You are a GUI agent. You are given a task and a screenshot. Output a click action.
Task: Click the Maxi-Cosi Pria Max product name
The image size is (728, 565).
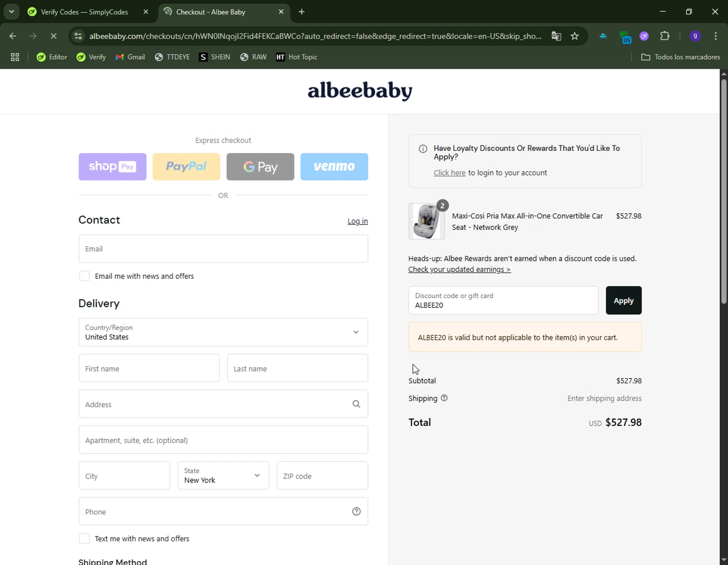tap(527, 222)
